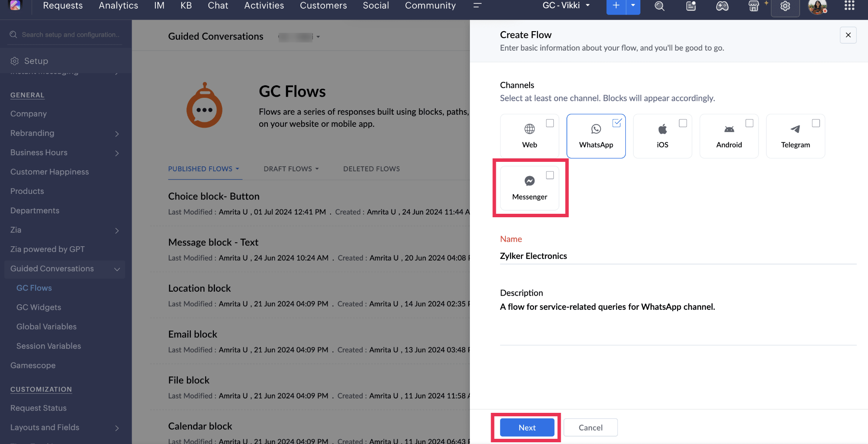Expand the Layouts and Fields sidebar item

(117, 428)
